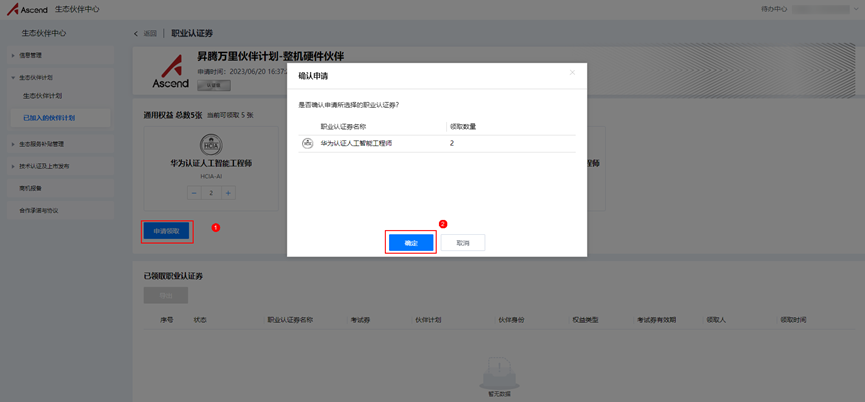Viewport: 865px width, 402px height.
Task: Click the back chevron next to 返回
Action: [x=136, y=34]
